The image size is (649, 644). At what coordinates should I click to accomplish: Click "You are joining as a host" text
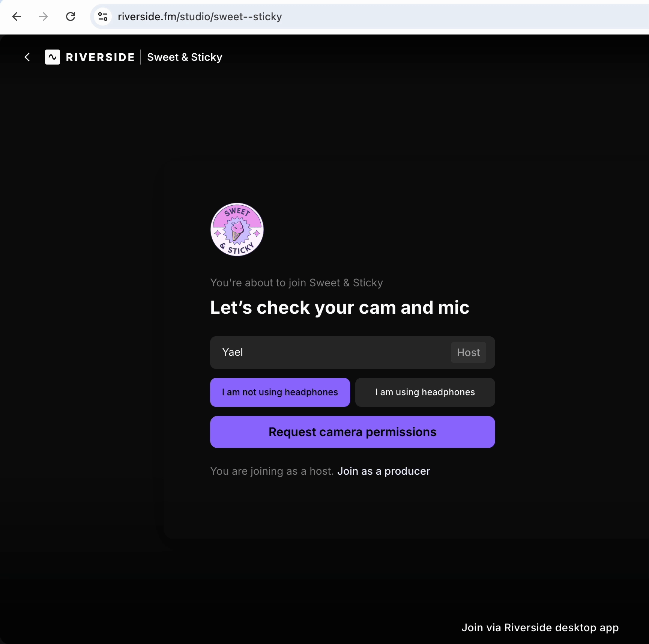point(272,471)
